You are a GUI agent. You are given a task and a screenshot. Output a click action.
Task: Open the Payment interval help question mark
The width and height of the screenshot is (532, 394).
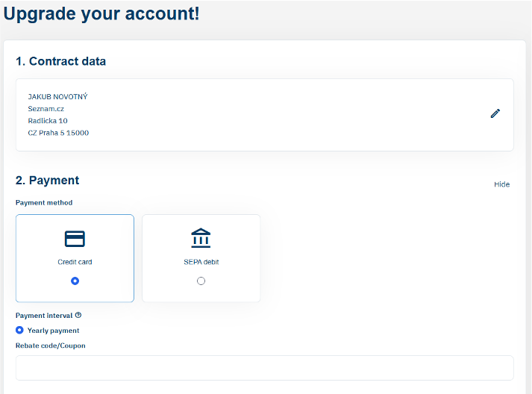coord(78,316)
